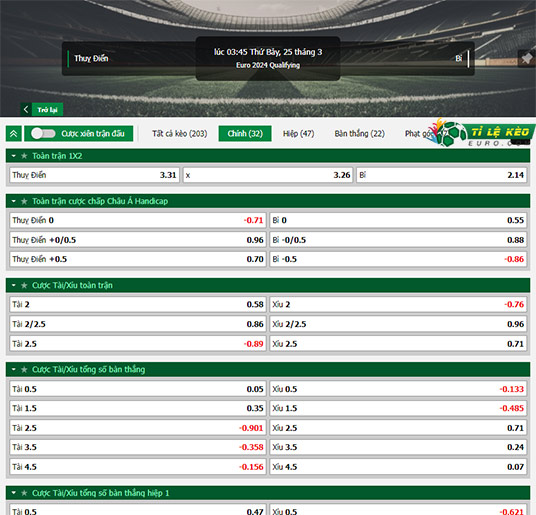Click the double-chevron collapse-all icon
This screenshot has height=515, width=536.
(x=14, y=134)
